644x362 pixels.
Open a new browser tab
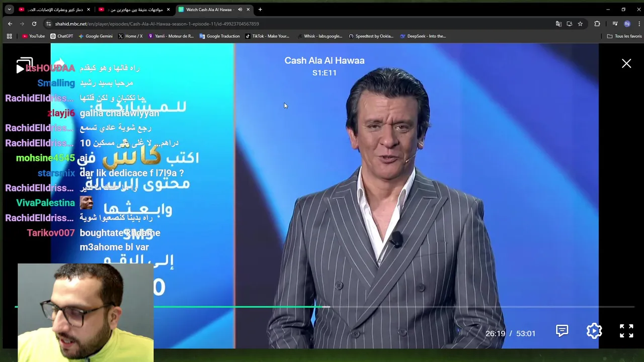click(260, 10)
